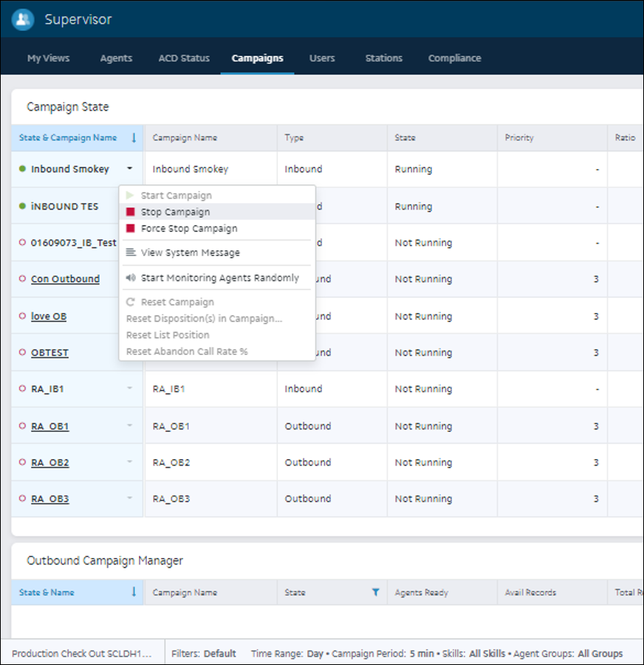The image size is (644, 665).
Task: Go to the Compliance tab
Action: click(x=454, y=58)
